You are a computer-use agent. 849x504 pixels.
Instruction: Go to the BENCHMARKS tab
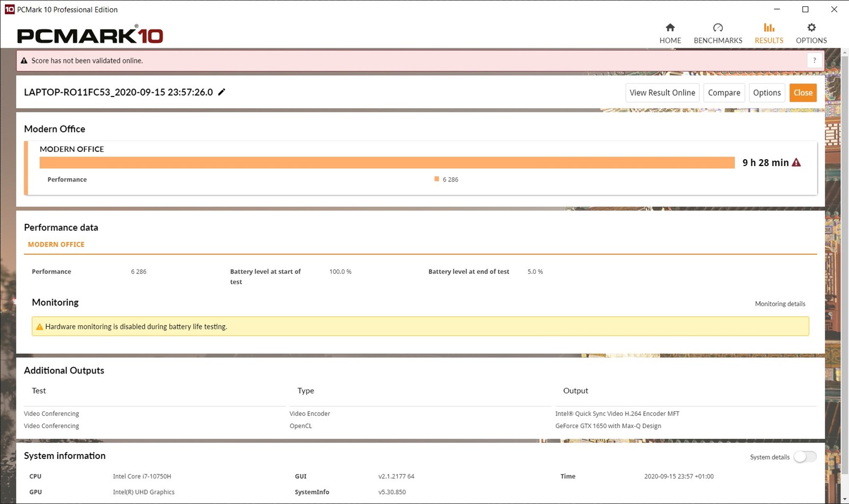[718, 33]
